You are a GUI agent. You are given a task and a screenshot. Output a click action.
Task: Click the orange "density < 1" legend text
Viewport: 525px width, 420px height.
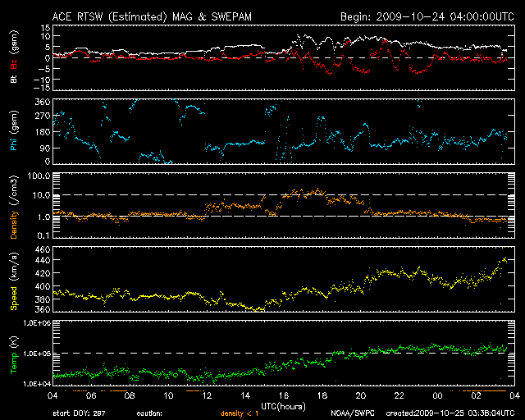240,413
